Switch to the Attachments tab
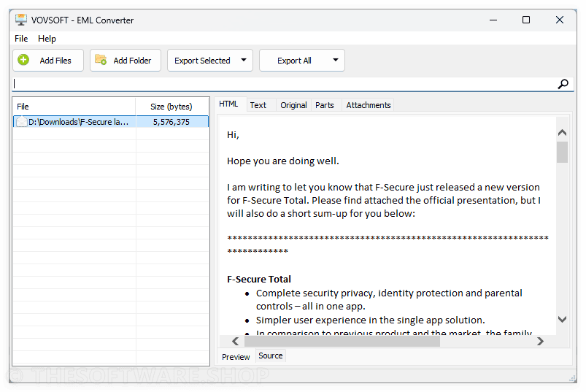 click(x=368, y=105)
